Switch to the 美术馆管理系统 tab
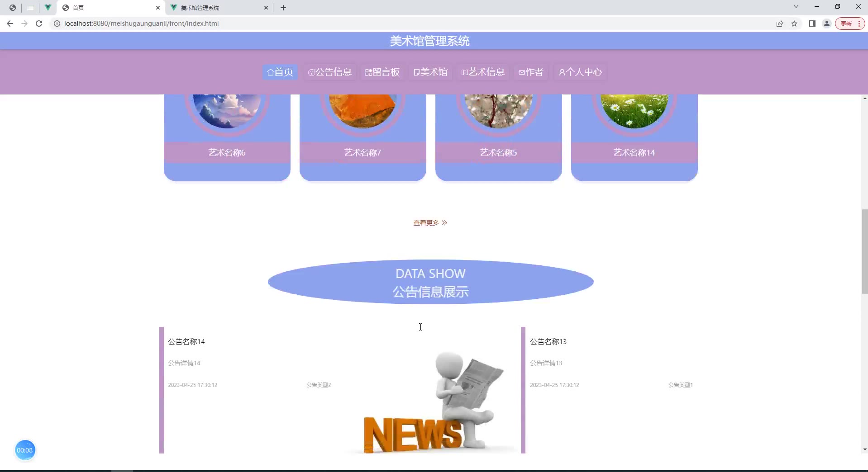This screenshot has height=472, width=868. pyautogui.click(x=219, y=8)
